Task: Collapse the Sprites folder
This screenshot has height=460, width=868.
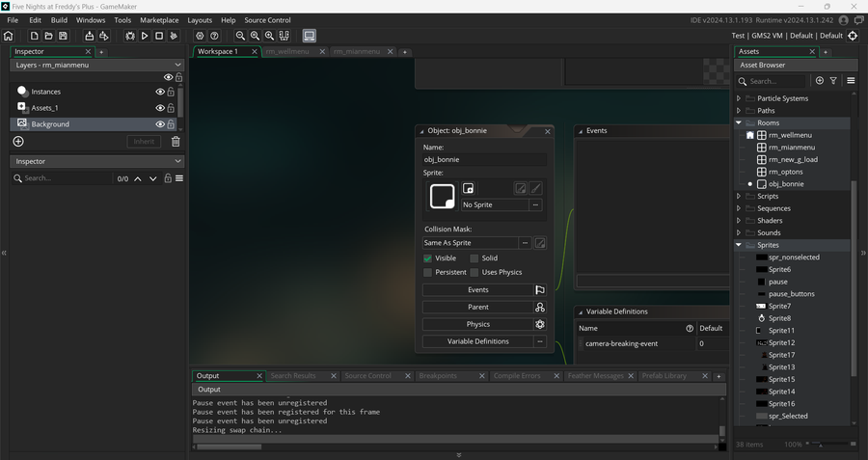Action: (x=739, y=245)
